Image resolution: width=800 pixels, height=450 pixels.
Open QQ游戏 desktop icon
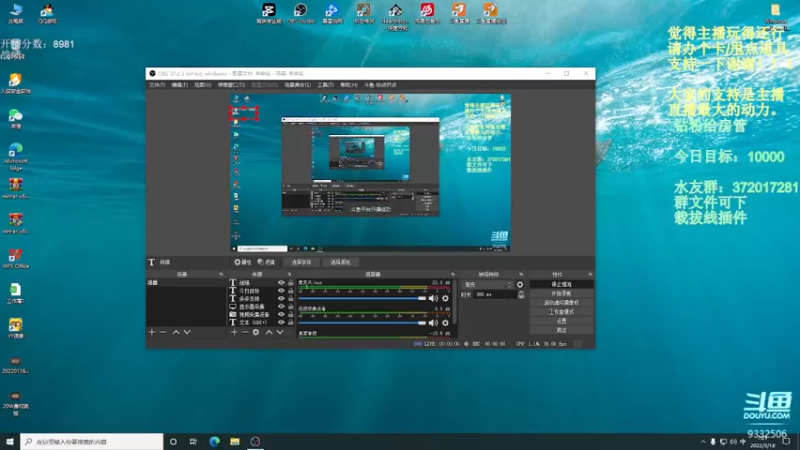tap(47, 13)
